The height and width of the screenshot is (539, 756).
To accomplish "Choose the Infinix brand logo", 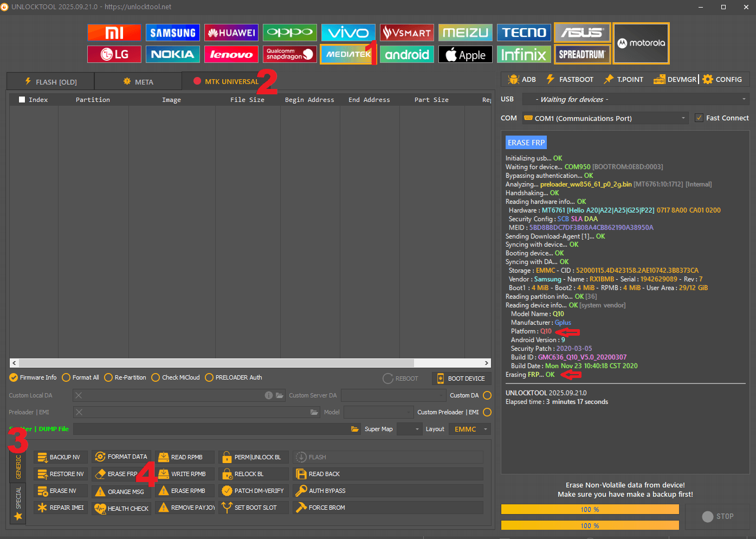I will coord(524,54).
